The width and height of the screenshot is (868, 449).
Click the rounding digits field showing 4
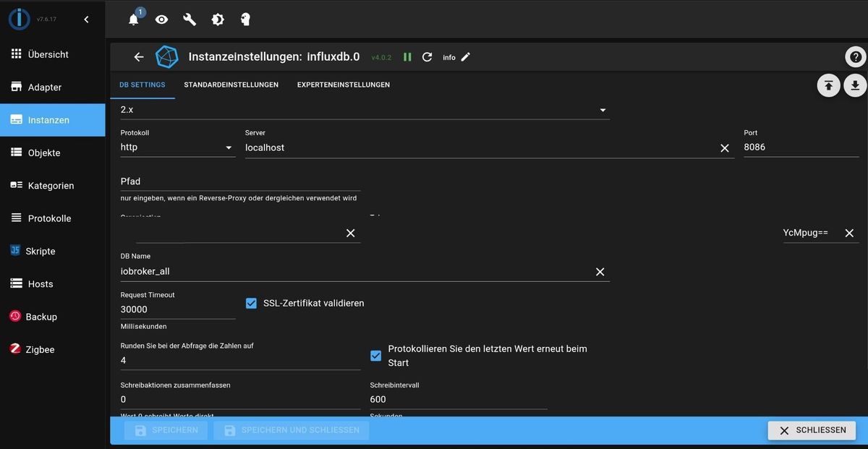click(240, 360)
